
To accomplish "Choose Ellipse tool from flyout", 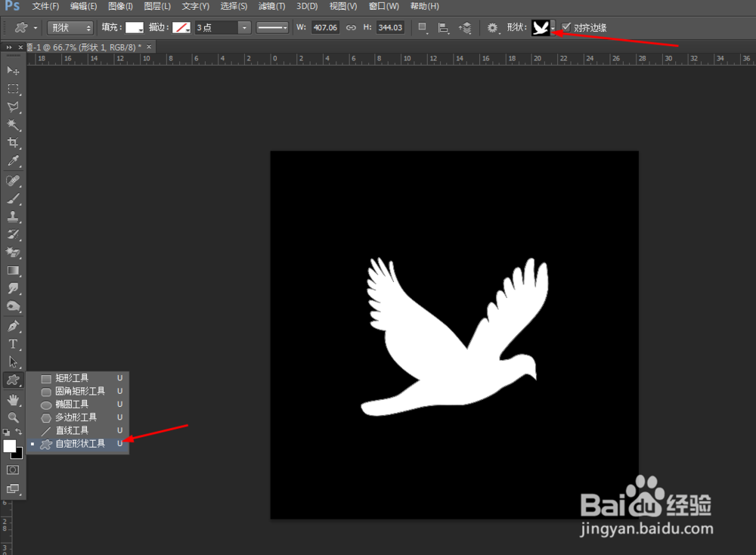I will (78, 404).
